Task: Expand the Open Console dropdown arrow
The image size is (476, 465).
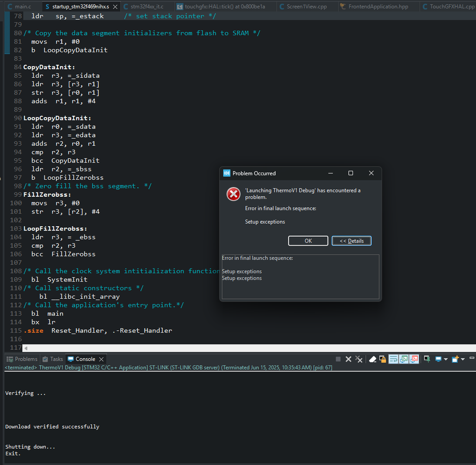Action: tap(463, 359)
